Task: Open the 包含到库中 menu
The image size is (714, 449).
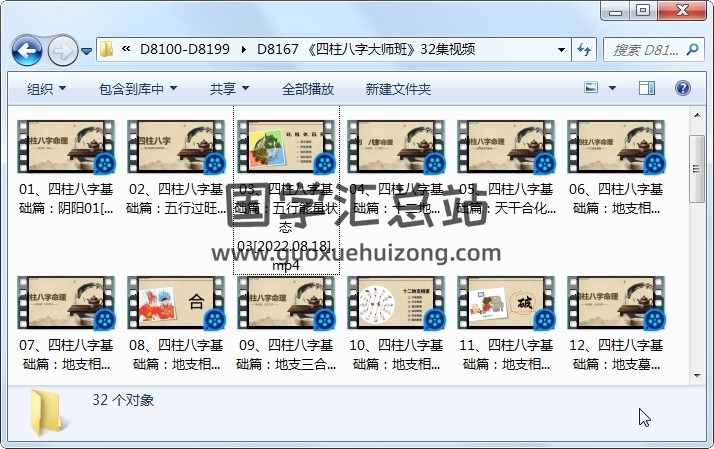Action: (x=138, y=89)
